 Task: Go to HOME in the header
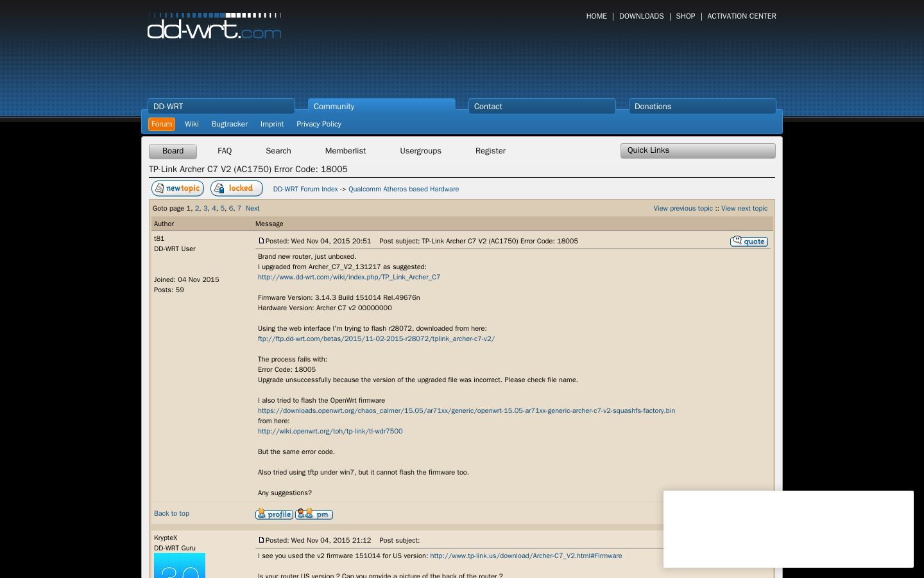(x=596, y=16)
